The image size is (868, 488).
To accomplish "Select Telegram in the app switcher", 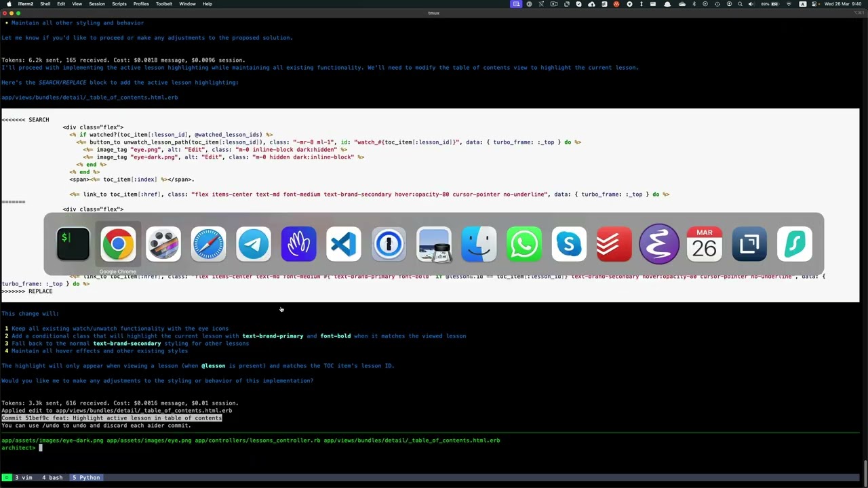I will point(254,244).
